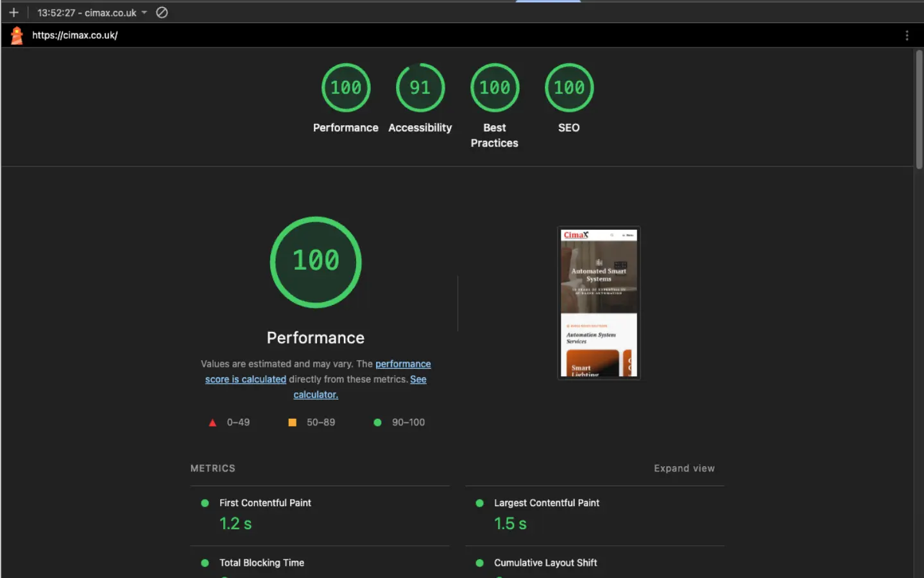Select the Accessibility gauge showing 91

point(420,88)
